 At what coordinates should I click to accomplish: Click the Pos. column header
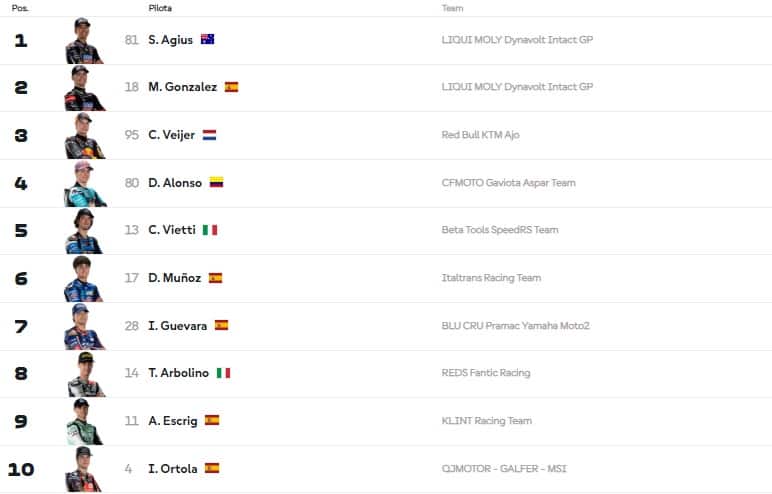pyautogui.click(x=20, y=8)
